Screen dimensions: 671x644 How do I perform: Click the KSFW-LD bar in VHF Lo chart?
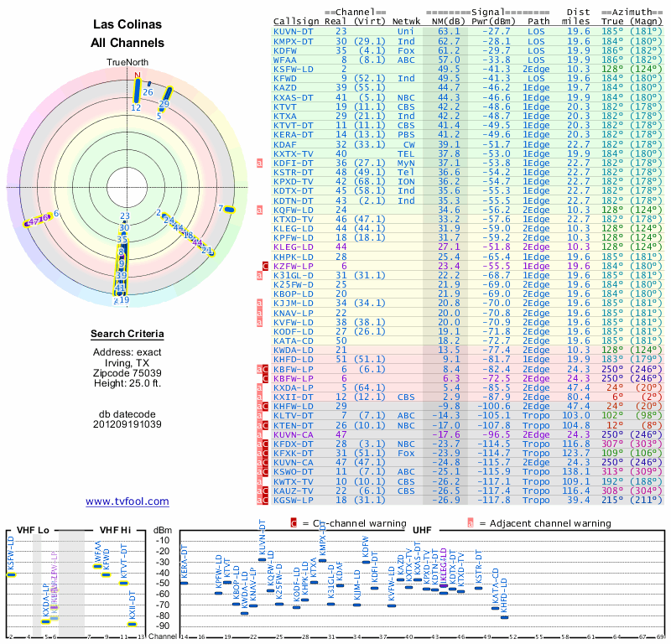click(x=11, y=574)
